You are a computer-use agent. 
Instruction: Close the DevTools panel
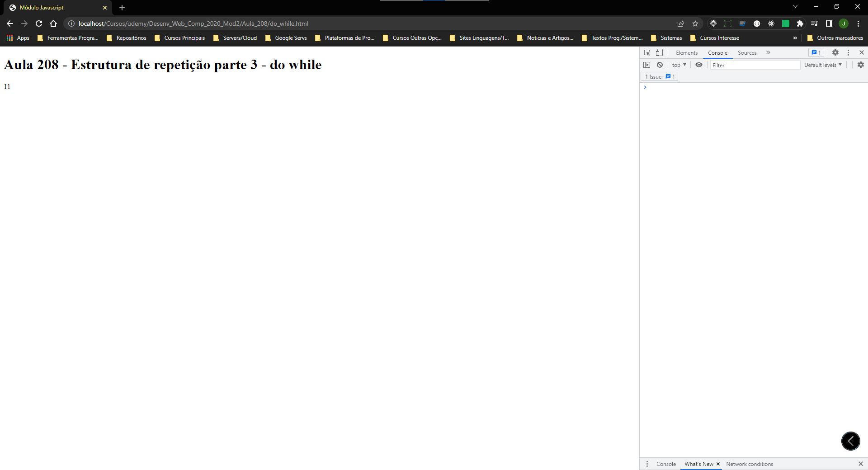pos(862,52)
